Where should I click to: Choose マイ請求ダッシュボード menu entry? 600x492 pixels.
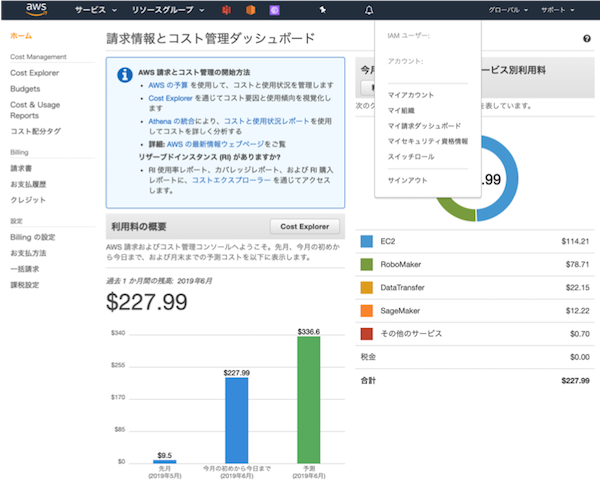(424, 126)
